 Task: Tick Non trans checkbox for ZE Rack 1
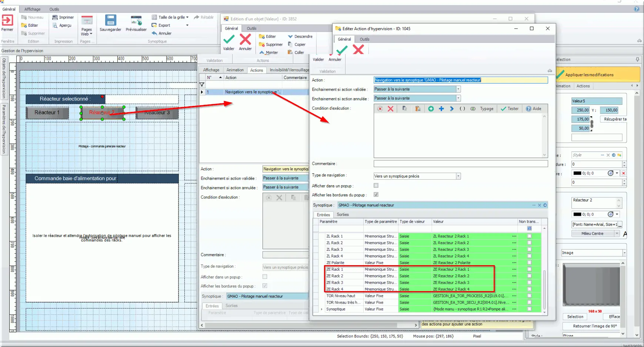tap(529, 269)
